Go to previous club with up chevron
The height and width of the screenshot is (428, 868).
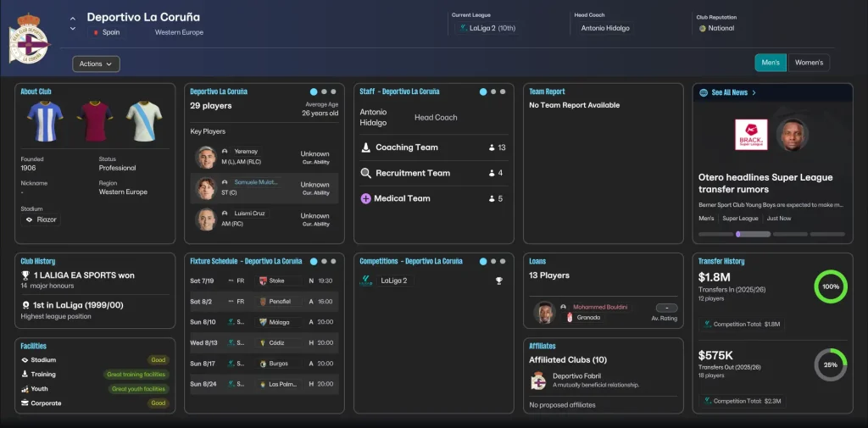pos(73,19)
